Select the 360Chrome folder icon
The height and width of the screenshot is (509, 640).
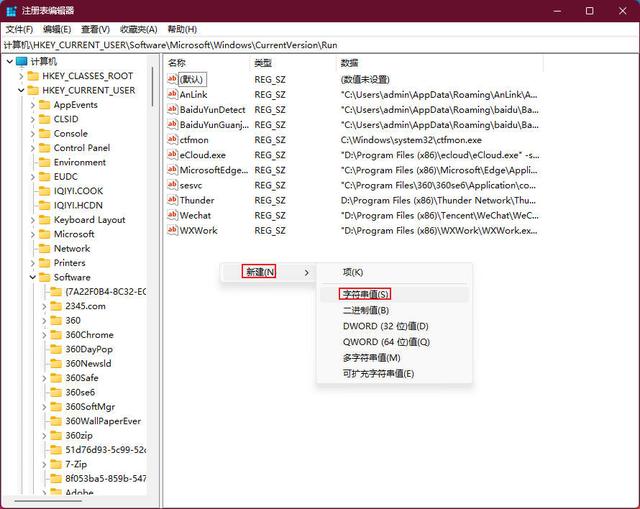57,335
